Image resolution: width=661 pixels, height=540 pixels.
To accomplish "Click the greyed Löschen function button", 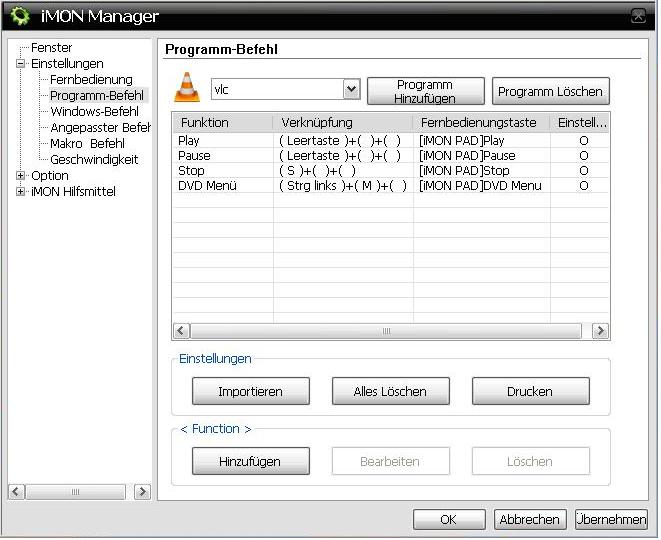I will click(x=530, y=461).
